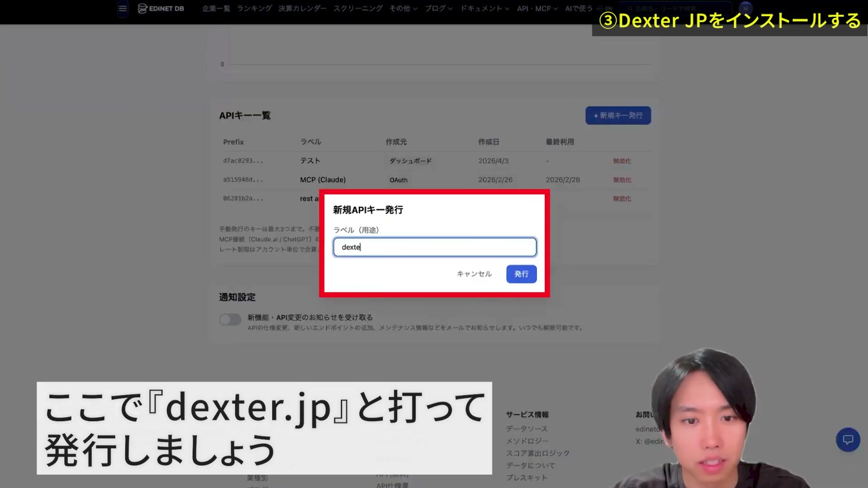Open the chat support bubble icon
The image size is (868, 488).
click(848, 440)
